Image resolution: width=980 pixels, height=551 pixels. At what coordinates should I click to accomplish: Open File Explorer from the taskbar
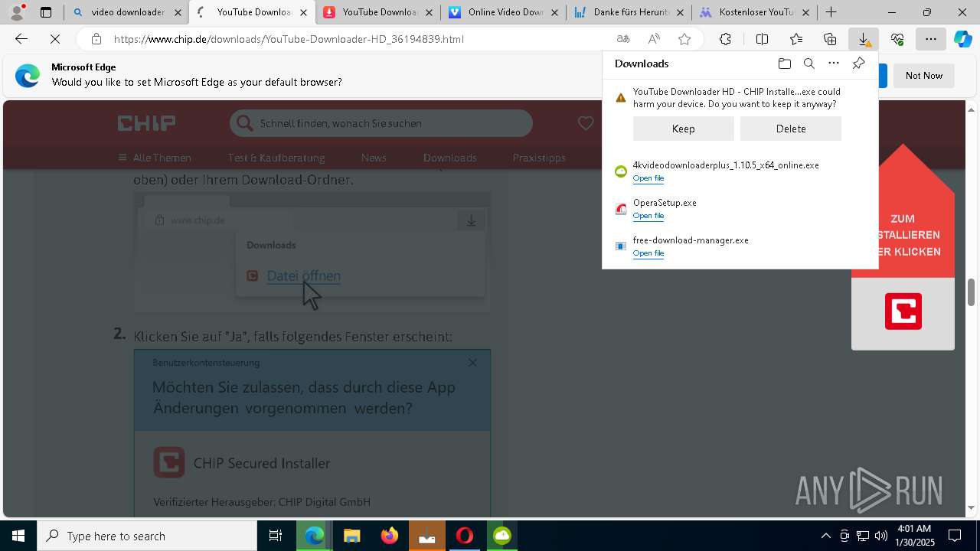(351, 536)
